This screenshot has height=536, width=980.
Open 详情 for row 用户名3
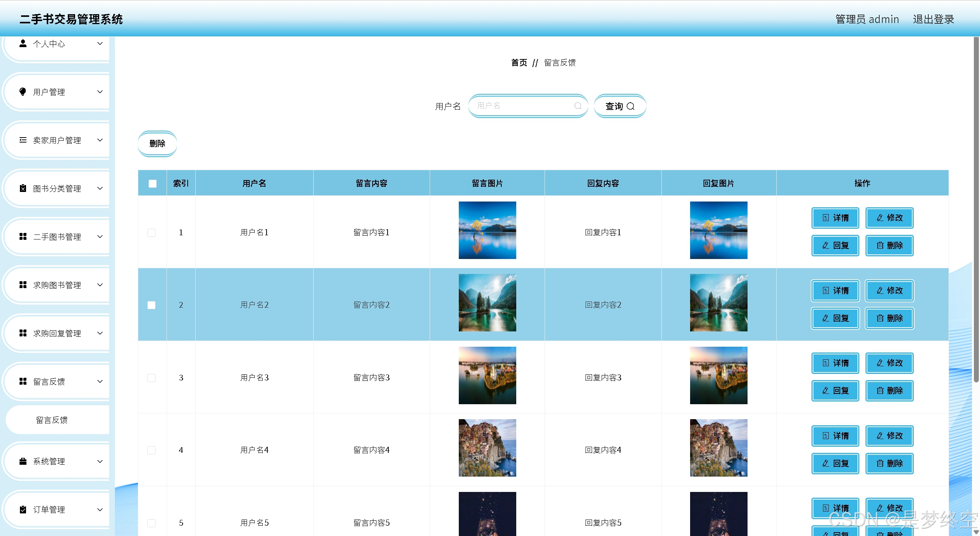835,363
